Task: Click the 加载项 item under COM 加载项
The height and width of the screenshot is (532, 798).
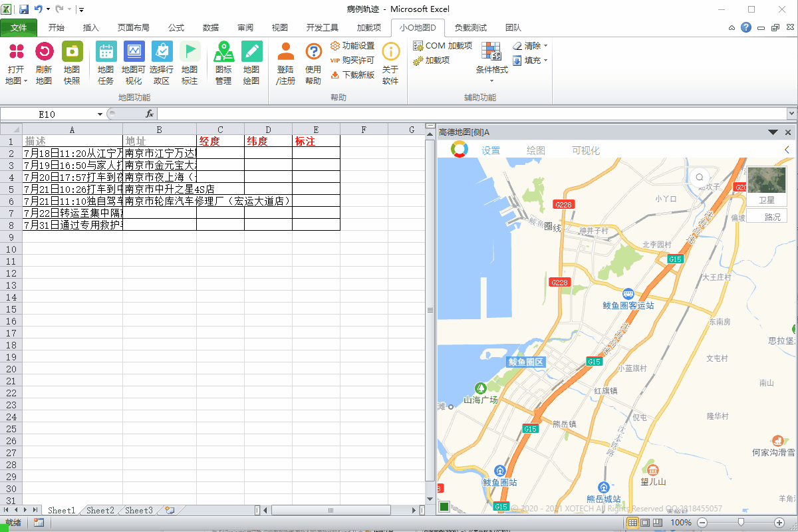Action: point(432,61)
